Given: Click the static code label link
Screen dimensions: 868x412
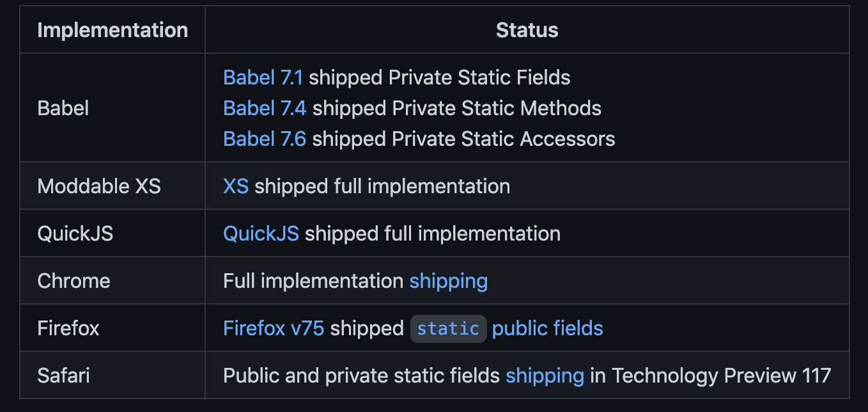Looking at the screenshot, I should (448, 328).
